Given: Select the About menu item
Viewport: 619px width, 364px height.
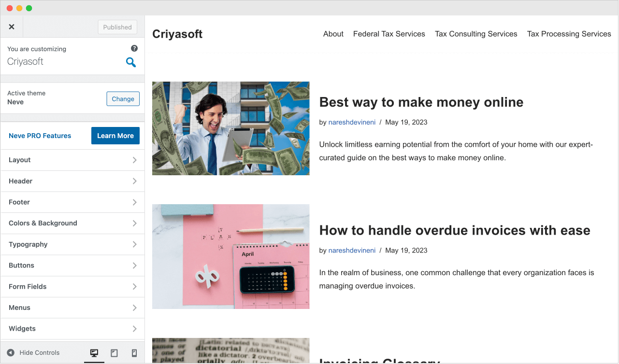Looking at the screenshot, I should point(333,34).
